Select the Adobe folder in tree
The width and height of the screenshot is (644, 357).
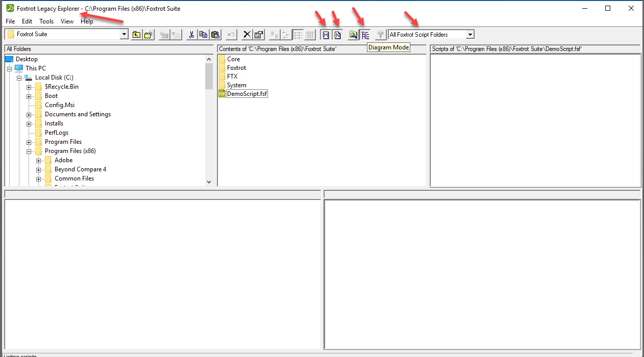63,160
